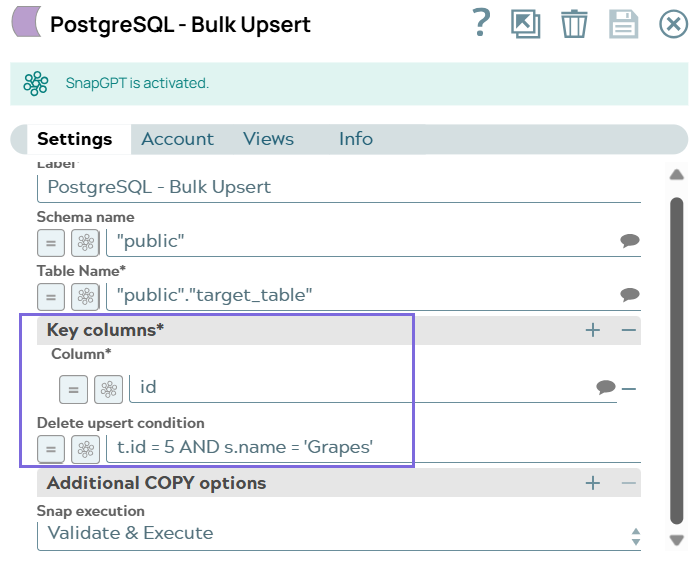Click the purple snap shape icon in the title

(x=26, y=21)
